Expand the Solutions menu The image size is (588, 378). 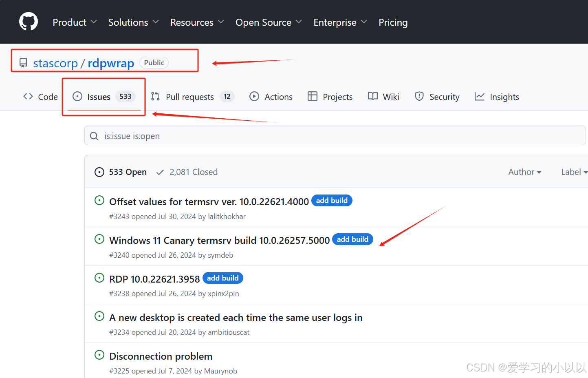click(133, 22)
